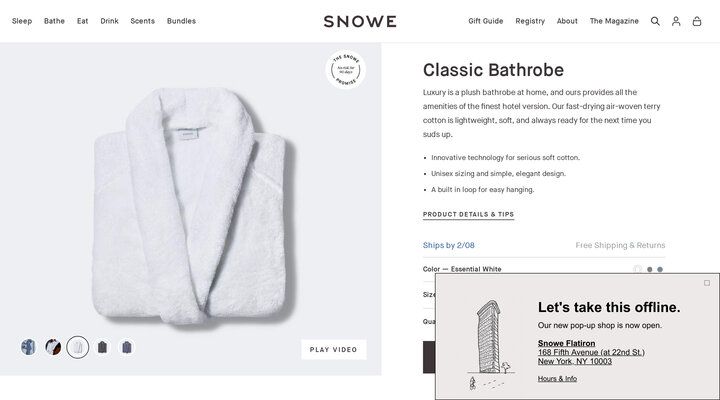Select the gray color swatch
Viewport: 720px width, 400px height.
(649, 269)
